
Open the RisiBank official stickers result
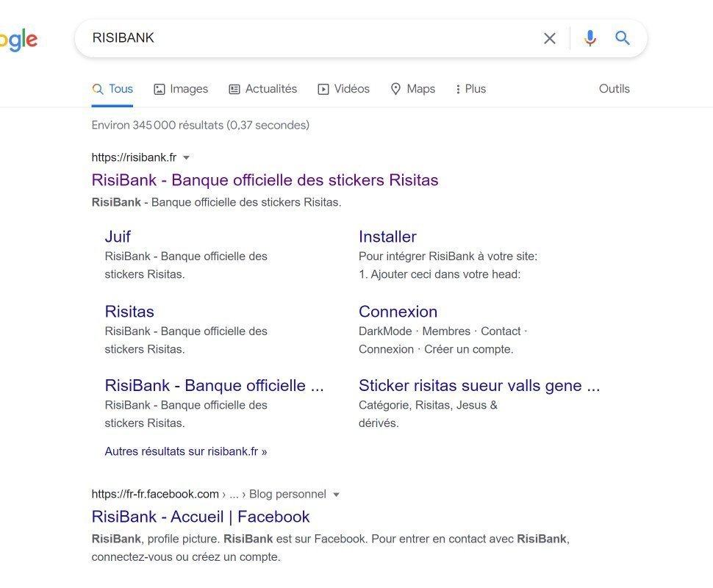pos(265,180)
